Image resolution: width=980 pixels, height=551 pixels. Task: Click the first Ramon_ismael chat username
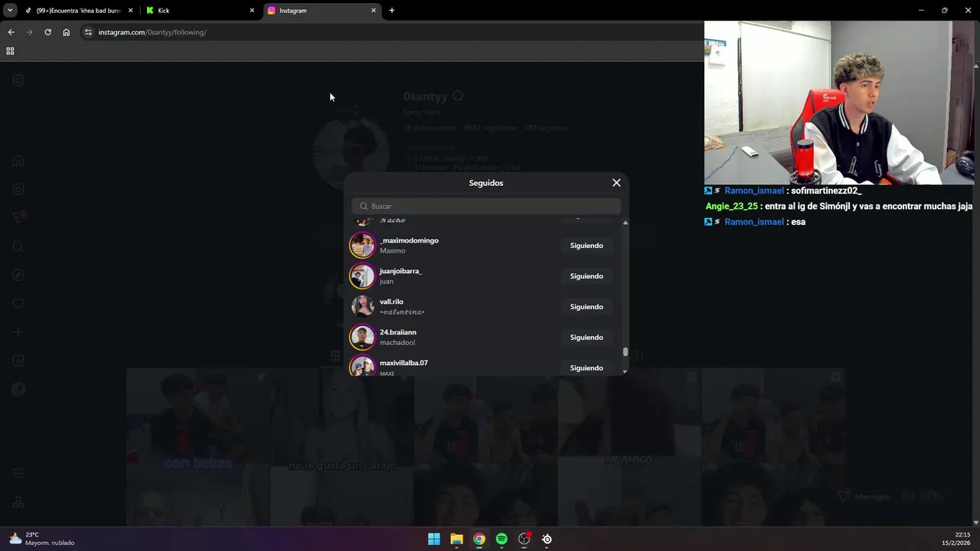click(x=754, y=191)
